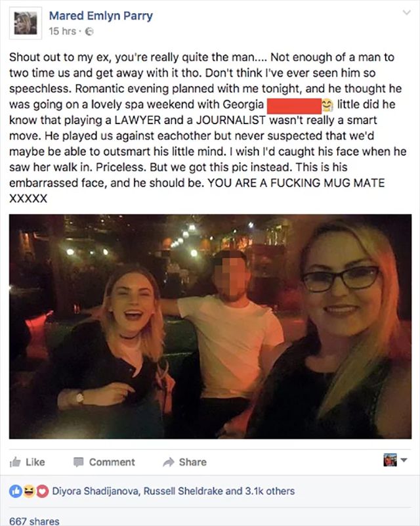This screenshot has width=420, height=526.
Task: Open the 15 hrs timestamp link
Action: click(x=62, y=32)
